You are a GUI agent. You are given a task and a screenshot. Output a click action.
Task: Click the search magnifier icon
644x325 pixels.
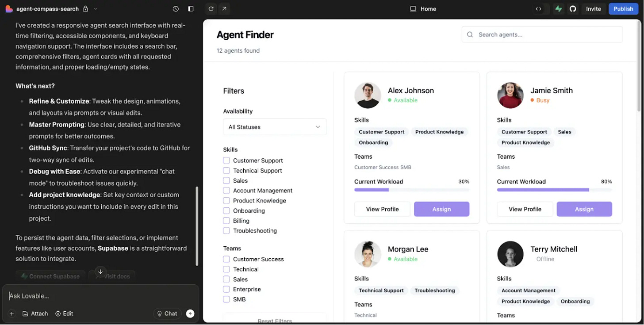(470, 34)
